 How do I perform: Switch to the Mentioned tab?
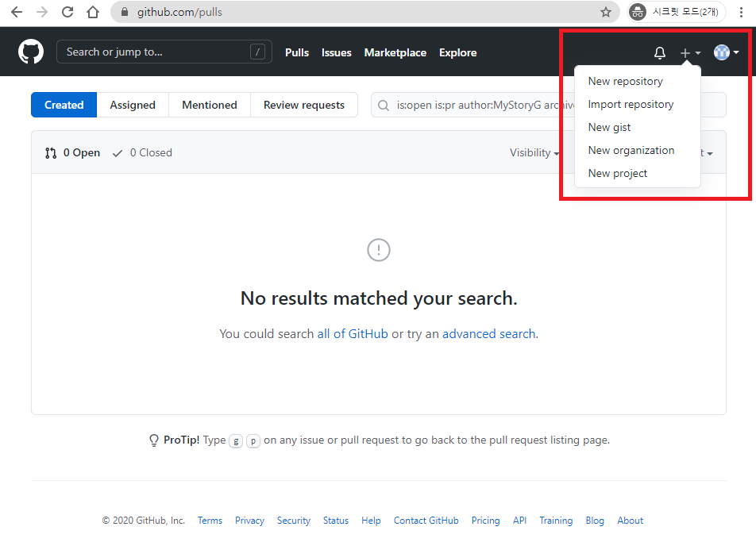pos(209,104)
